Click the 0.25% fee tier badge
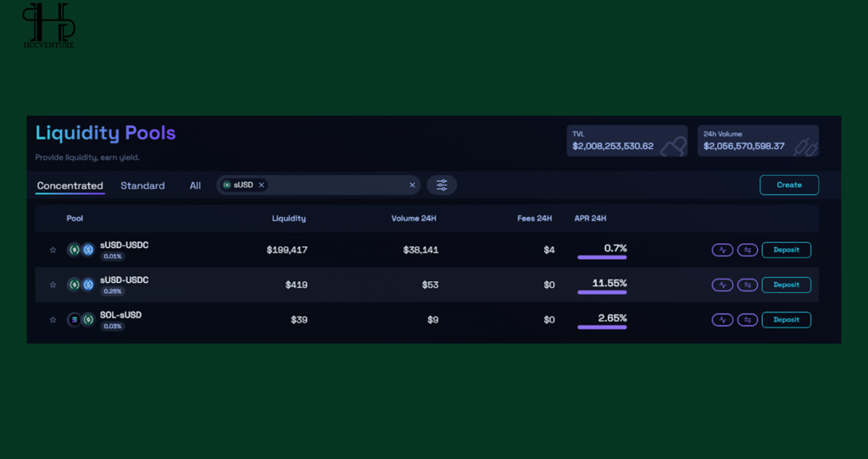This screenshot has height=459, width=868. click(113, 291)
